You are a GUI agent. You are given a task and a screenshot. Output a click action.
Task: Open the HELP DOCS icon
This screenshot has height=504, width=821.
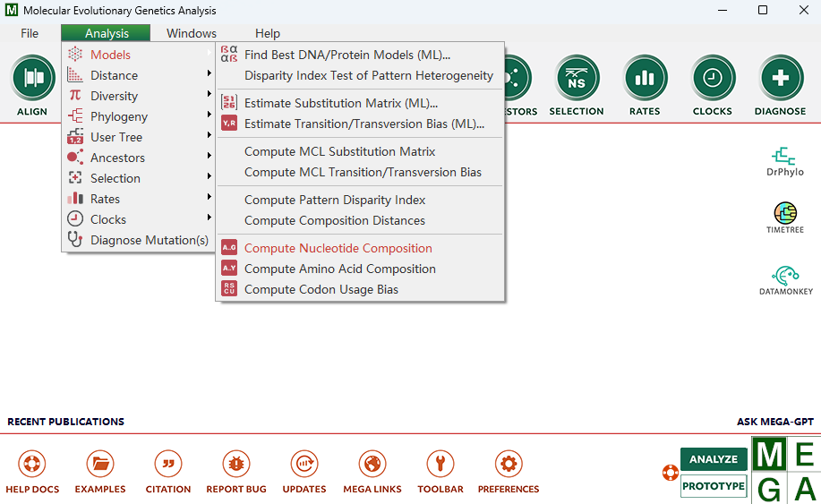(32, 465)
